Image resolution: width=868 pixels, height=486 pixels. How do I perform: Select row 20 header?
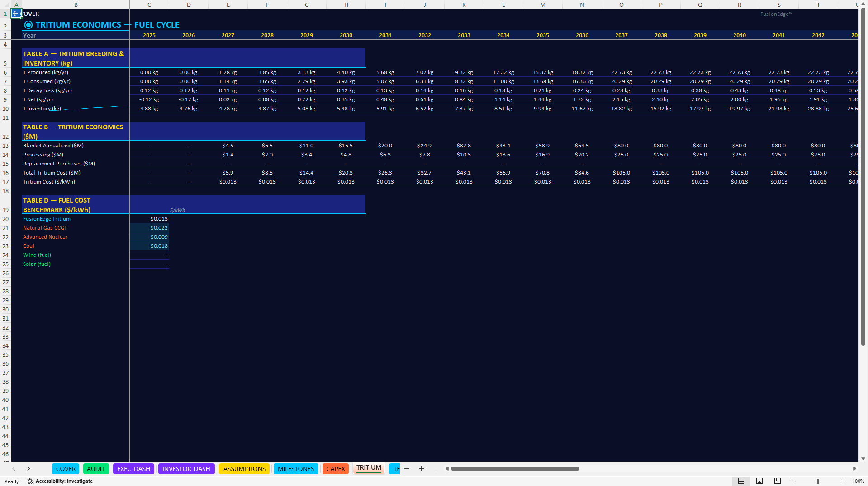5,219
